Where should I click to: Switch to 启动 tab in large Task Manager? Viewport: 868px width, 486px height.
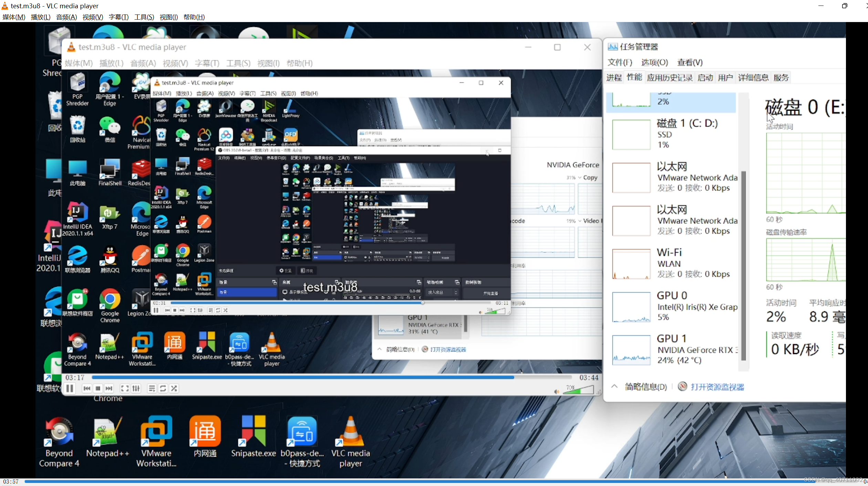click(705, 78)
